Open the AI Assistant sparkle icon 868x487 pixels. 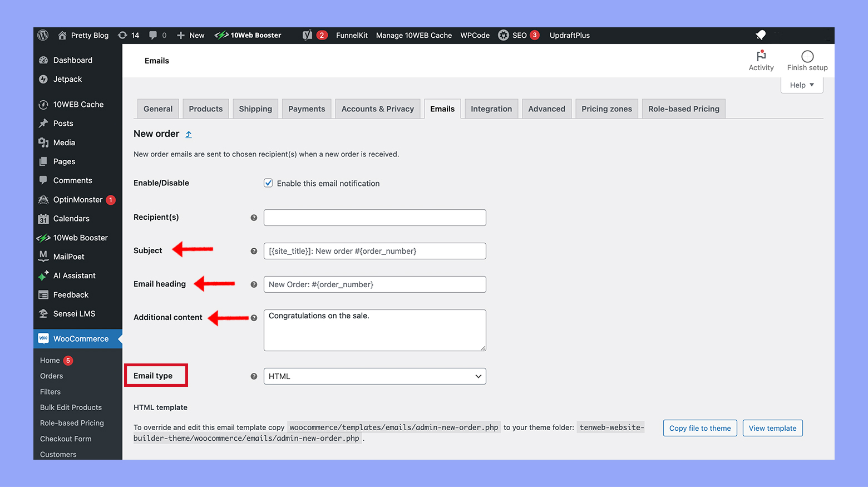tap(43, 276)
